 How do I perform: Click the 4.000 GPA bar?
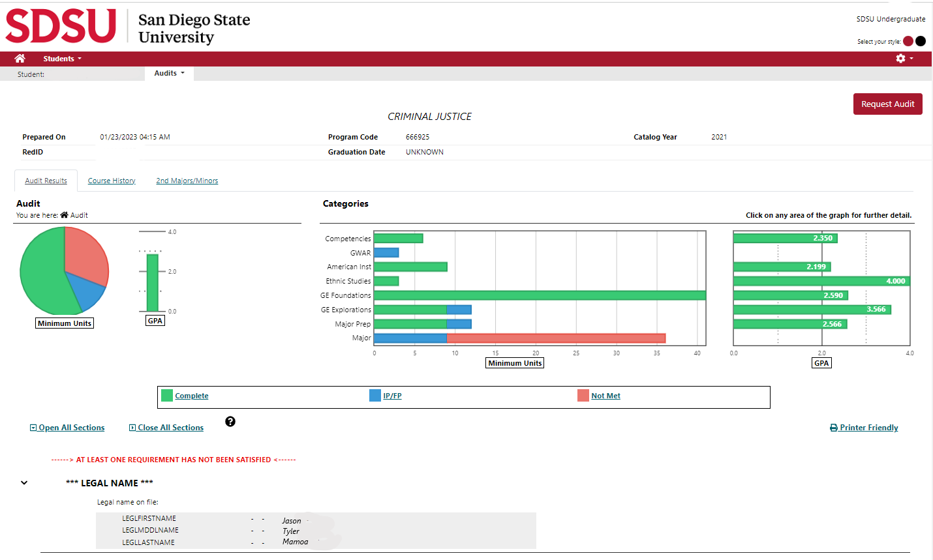pos(821,281)
